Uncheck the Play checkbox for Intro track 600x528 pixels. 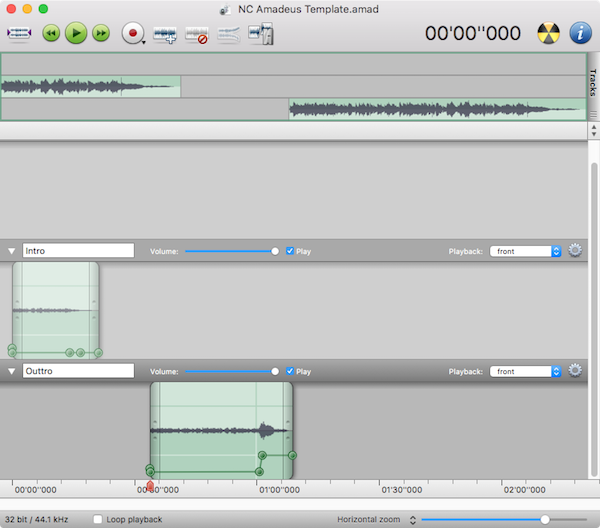pos(290,251)
